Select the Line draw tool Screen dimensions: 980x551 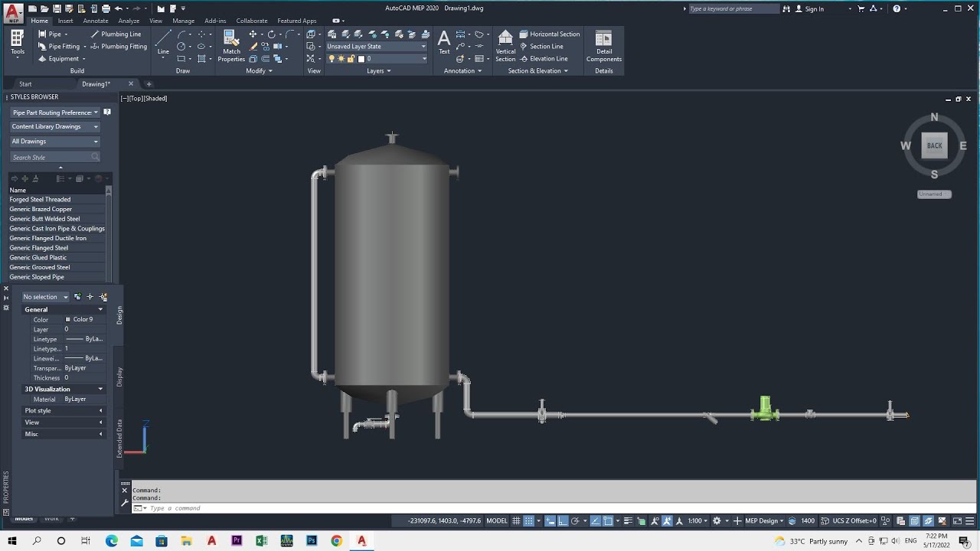(163, 44)
